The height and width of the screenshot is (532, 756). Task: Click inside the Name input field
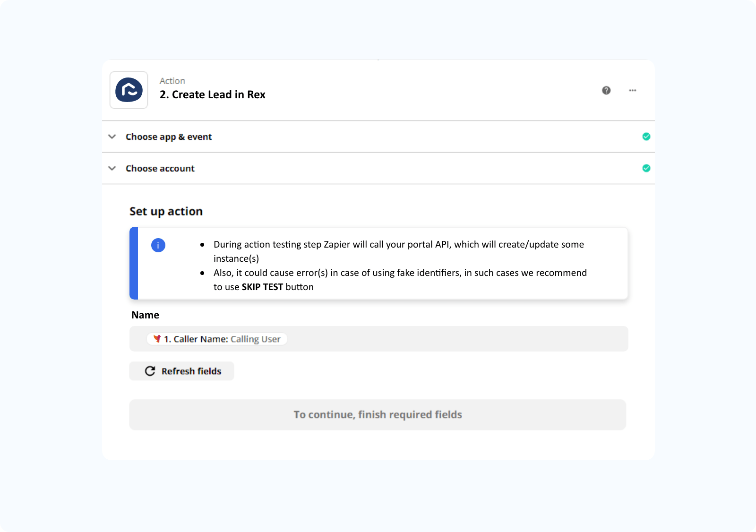425,339
